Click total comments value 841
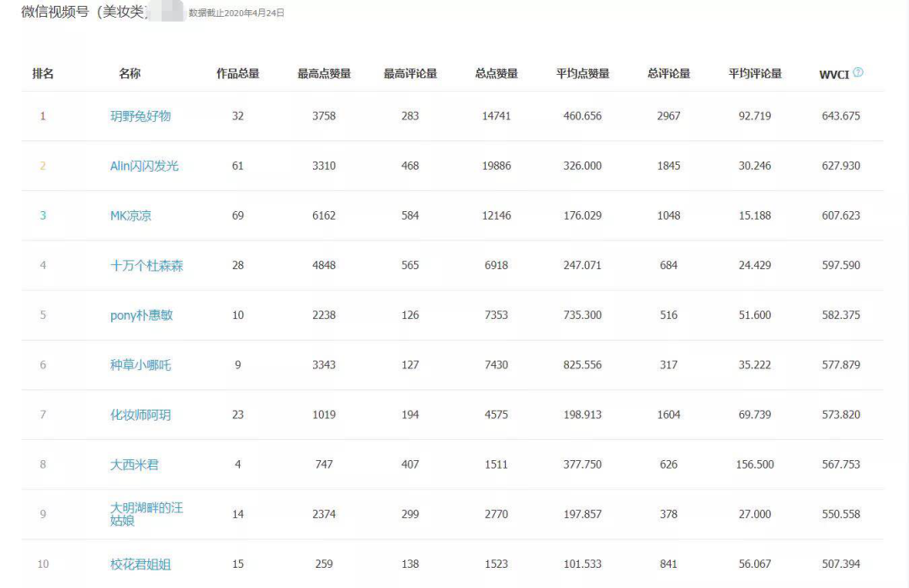 (x=668, y=564)
